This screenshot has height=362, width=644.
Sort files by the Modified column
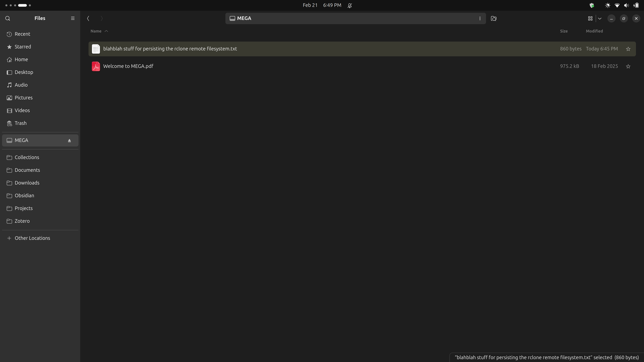point(594,31)
